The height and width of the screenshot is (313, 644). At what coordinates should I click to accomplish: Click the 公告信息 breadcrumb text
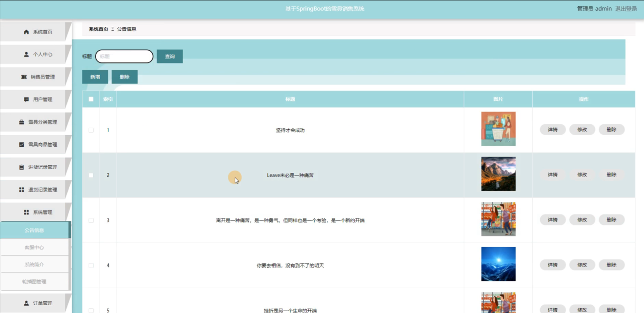coord(126,29)
